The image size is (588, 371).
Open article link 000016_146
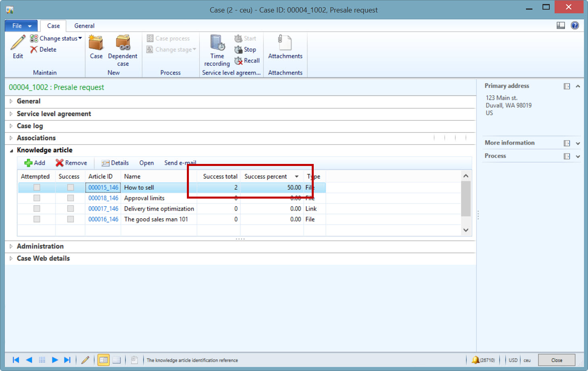(103, 219)
